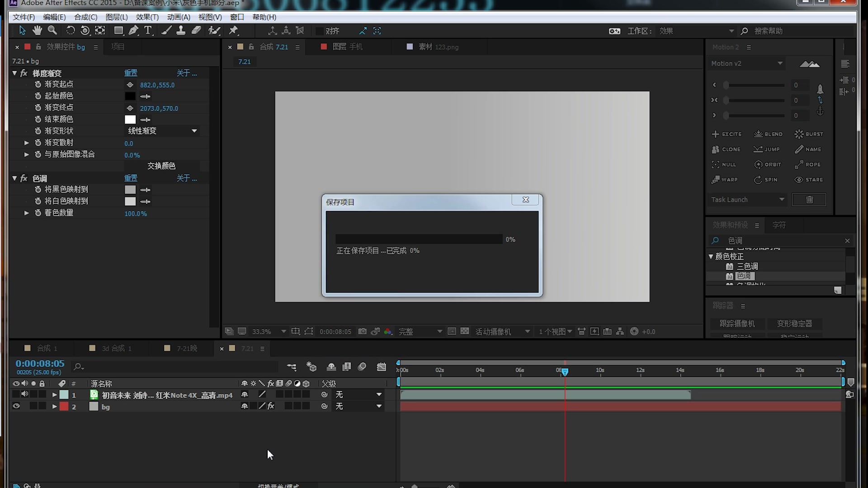Select the Hand tool

coord(37,30)
